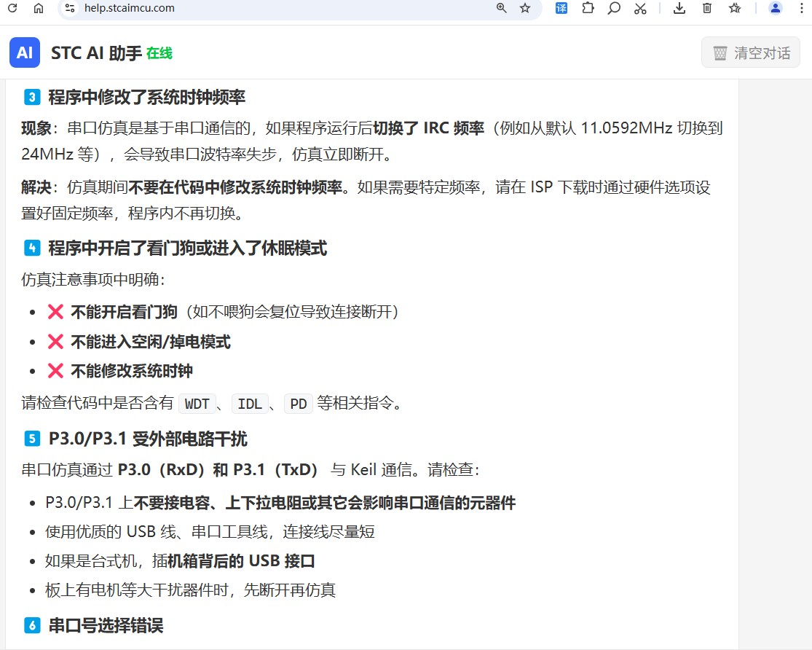
Task: Click the number 5 badge icon
Action: point(32,439)
